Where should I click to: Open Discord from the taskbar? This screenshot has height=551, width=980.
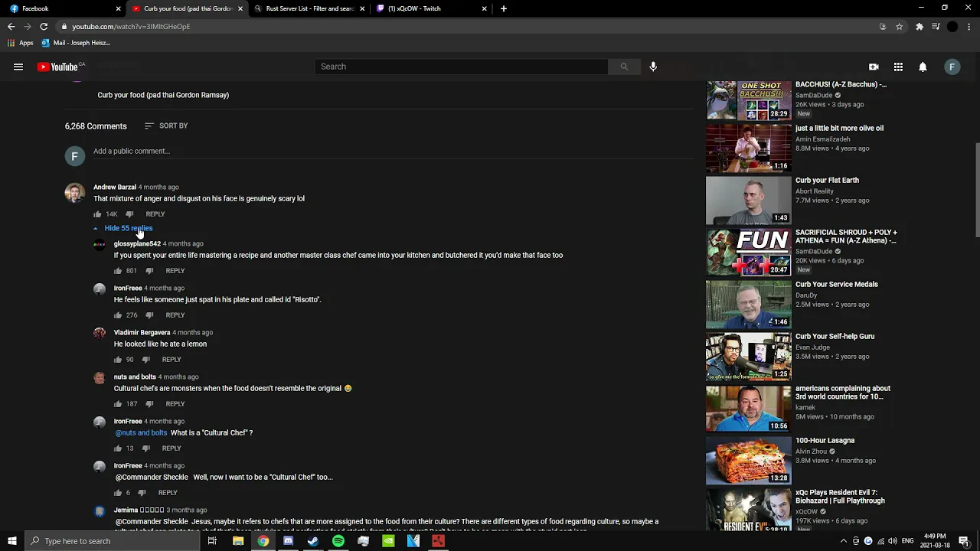coord(288,541)
